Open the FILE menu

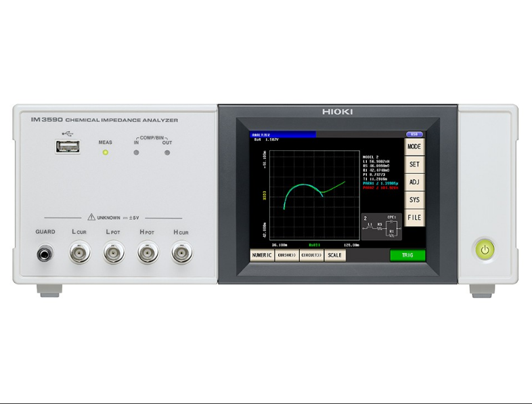tap(414, 218)
